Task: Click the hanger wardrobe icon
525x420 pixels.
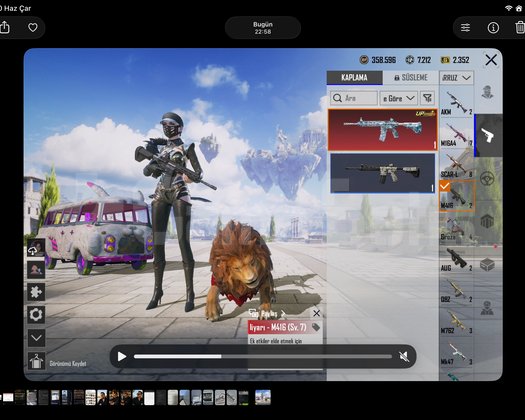Action: click(36, 361)
